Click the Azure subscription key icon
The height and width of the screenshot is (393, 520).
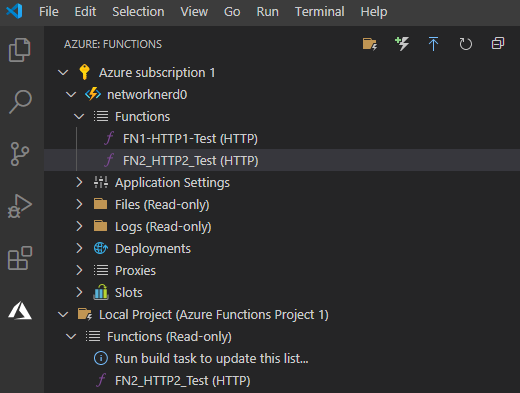[x=84, y=72]
